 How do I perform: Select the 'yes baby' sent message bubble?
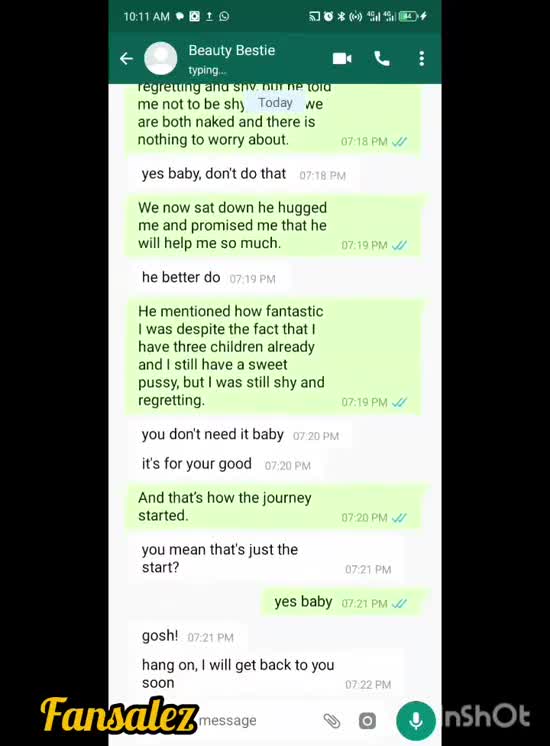[x=342, y=602]
